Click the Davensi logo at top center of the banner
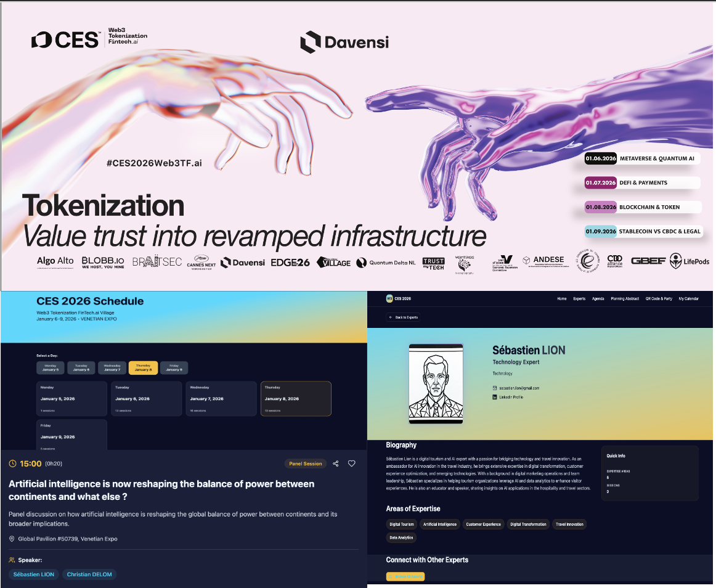The image size is (716, 588). [344, 42]
